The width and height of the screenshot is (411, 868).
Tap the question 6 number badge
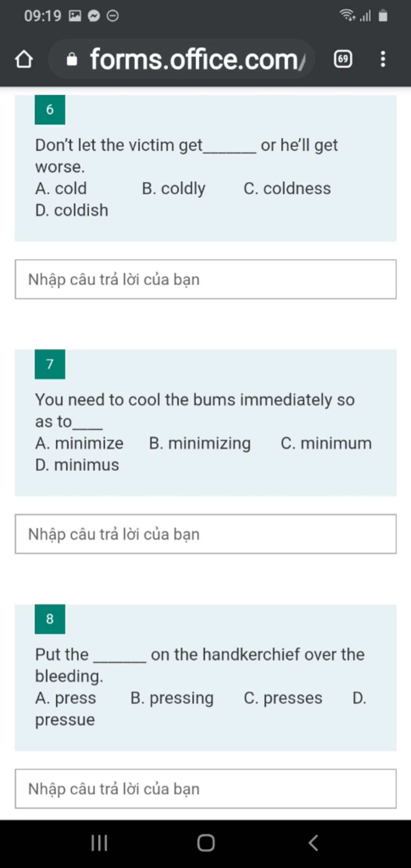click(x=50, y=110)
